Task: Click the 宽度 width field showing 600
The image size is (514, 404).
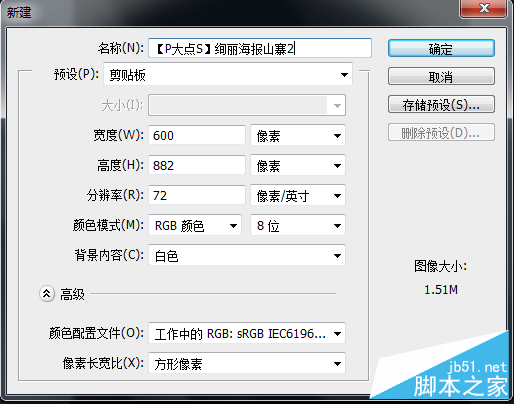Action: tap(197, 135)
